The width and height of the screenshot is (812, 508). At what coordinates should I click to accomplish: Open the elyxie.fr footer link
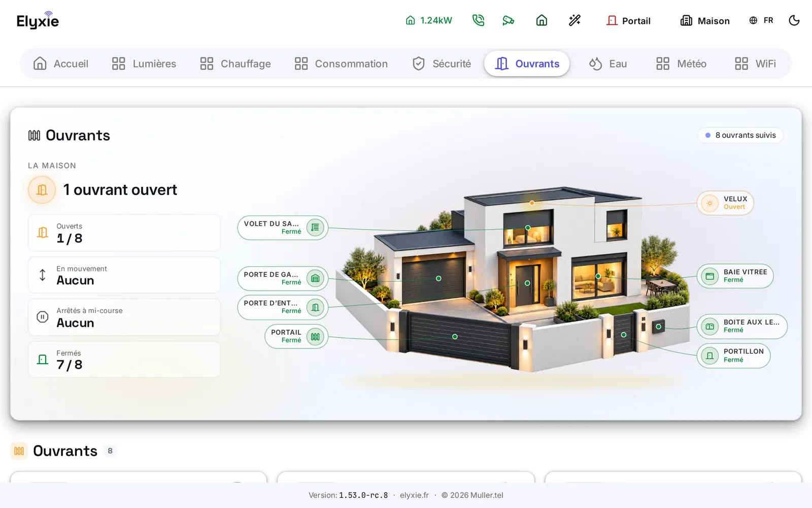pos(414,495)
